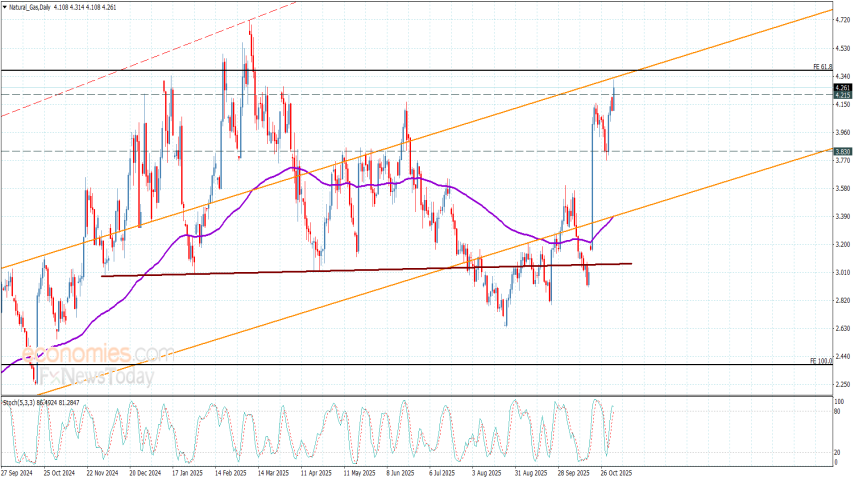Click the 14 Feb 2025 date label
Screen dimensions: 855x480
[x=234, y=470]
